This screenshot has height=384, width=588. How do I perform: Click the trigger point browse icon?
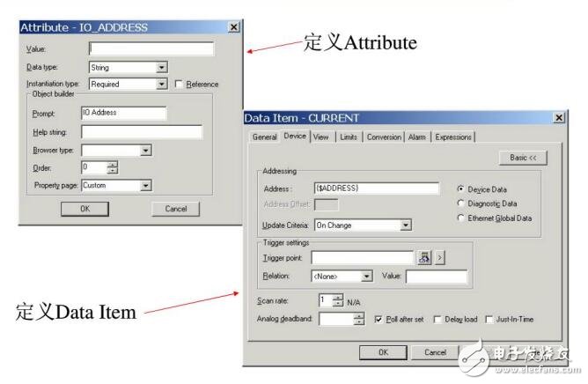[424, 257]
